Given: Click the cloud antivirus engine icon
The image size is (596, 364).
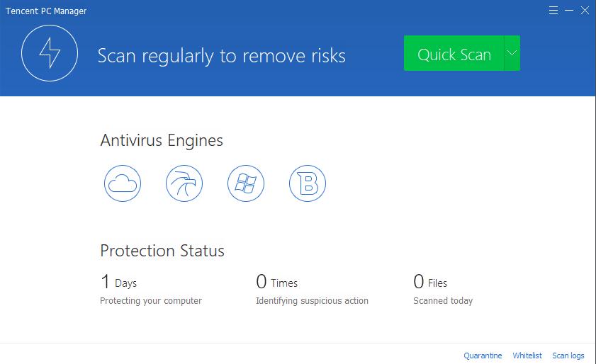Looking at the screenshot, I should [123, 183].
